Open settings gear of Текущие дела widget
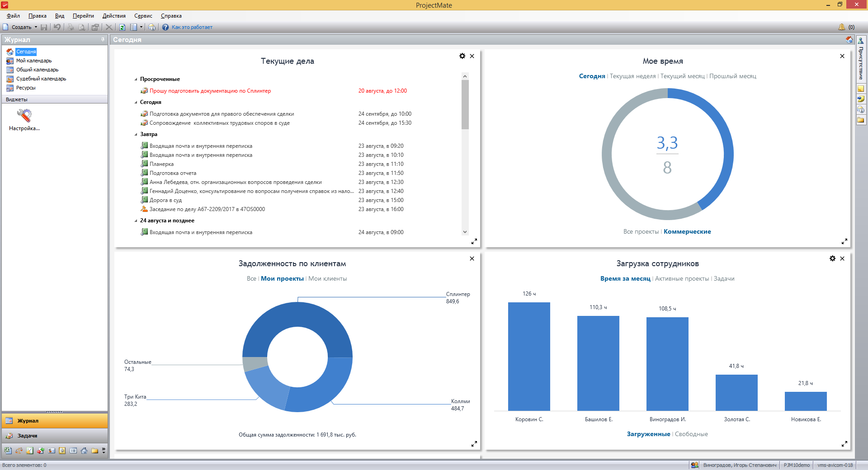 (462, 56)
